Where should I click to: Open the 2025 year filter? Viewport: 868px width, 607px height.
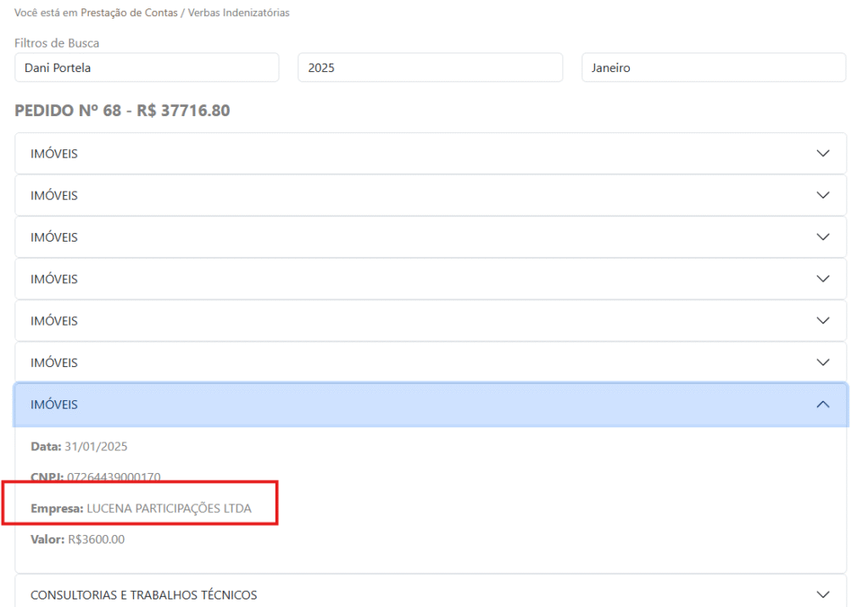point(430,68)
